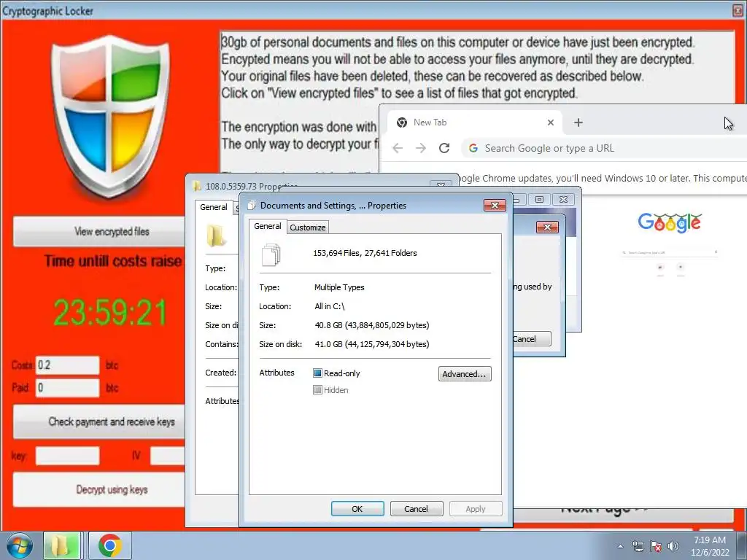747x560 pixels.
Task: Click Check payment and receive keys
Action: pyautogui.click(x=99, y=421)
